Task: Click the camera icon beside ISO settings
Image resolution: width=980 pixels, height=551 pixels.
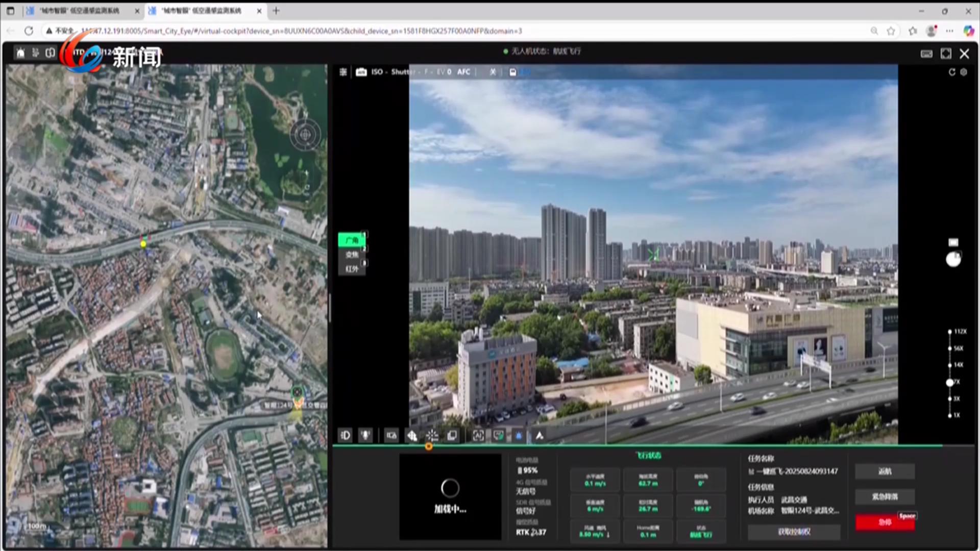Action: [361, 72]
